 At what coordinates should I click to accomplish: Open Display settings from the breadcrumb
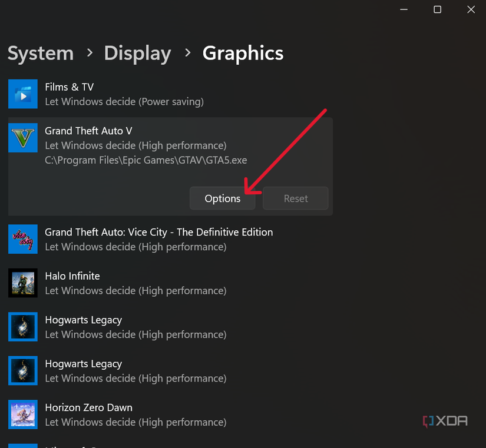(137, 53)
